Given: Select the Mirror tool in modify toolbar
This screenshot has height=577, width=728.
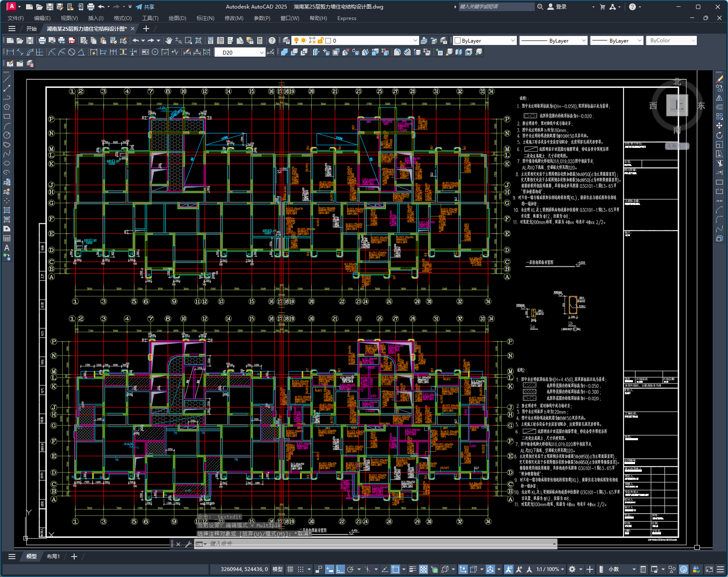Looking at the screenshot, I should (719, 98).
